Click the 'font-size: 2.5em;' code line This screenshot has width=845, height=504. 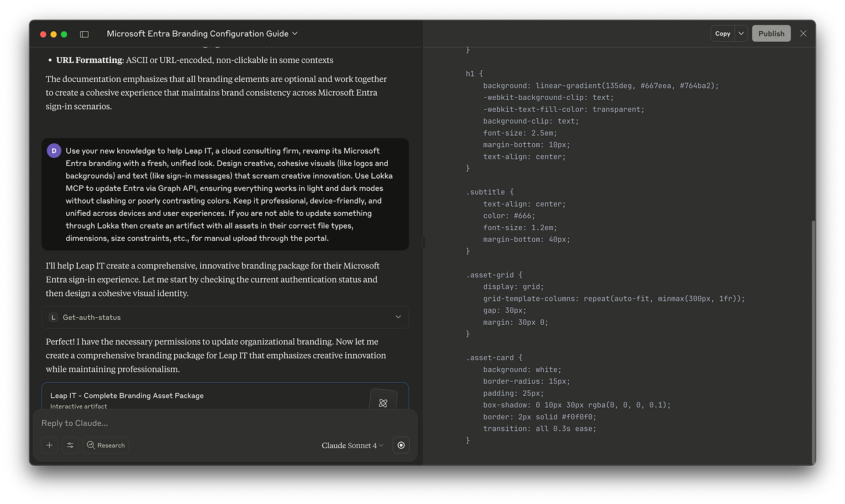point(520,133)
